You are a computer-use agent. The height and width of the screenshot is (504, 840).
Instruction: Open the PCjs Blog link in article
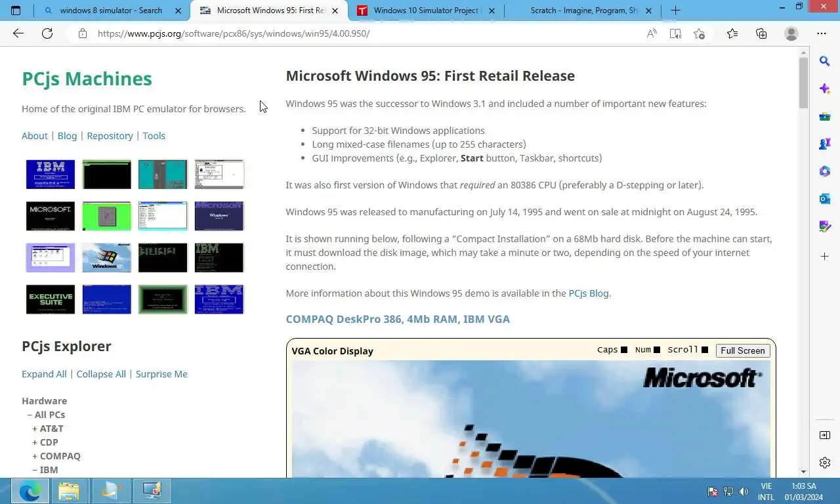tap(589, 293)
